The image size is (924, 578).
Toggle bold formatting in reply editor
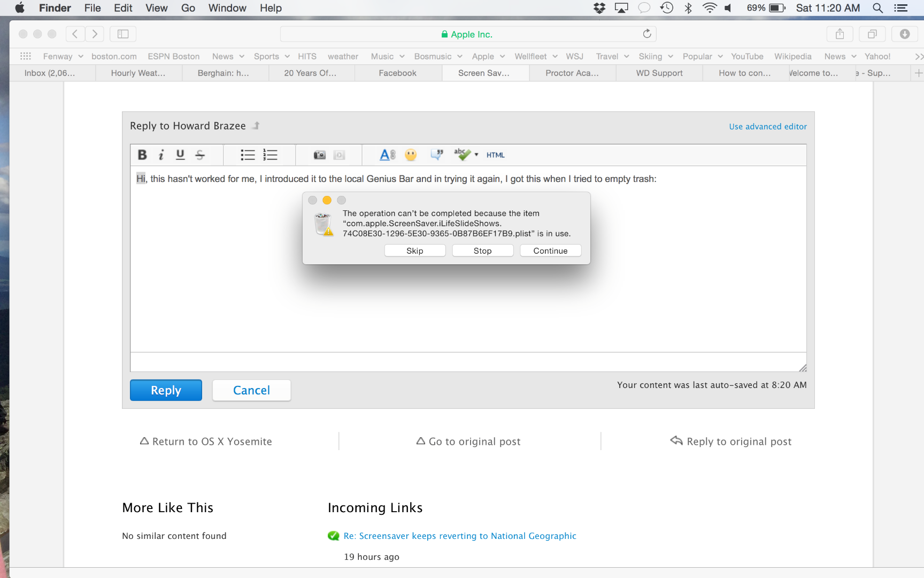(142, 155)
